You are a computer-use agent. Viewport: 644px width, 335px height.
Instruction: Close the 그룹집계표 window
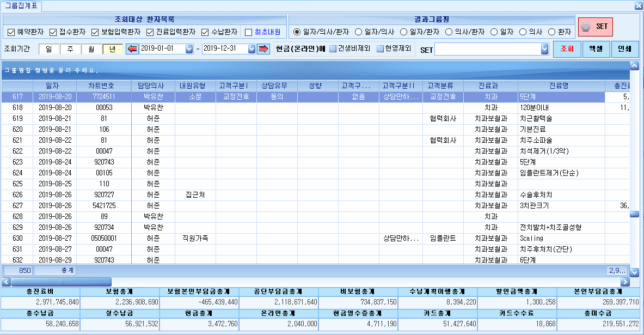(x=639, y=6)
